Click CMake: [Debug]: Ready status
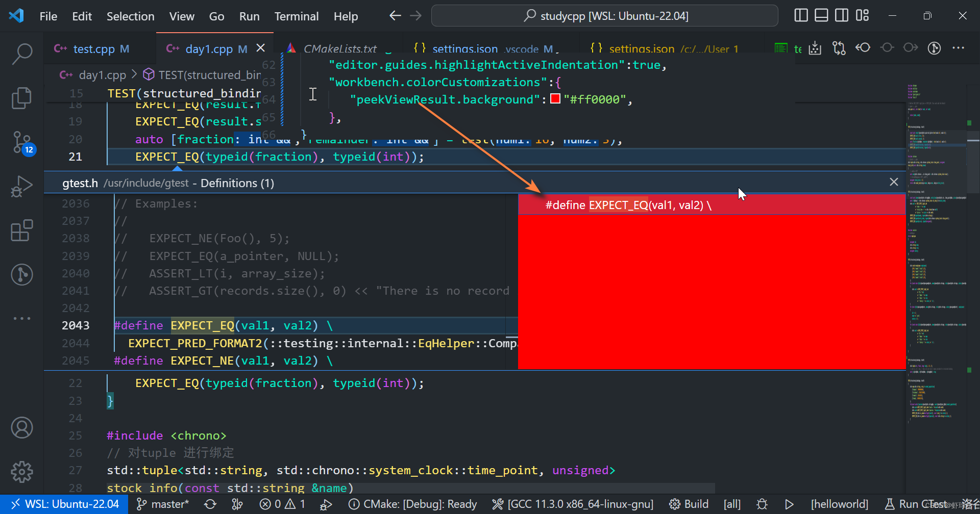 pos(412,504)
